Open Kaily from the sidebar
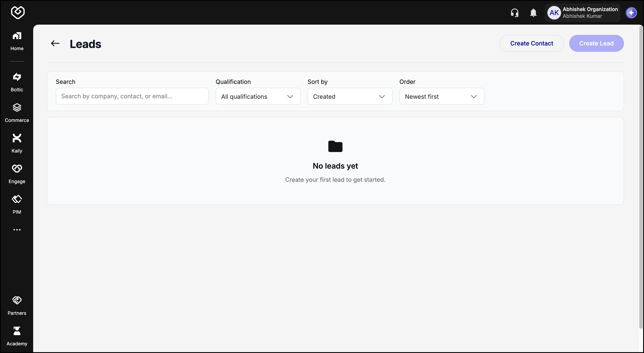 [x=17, y=144]
